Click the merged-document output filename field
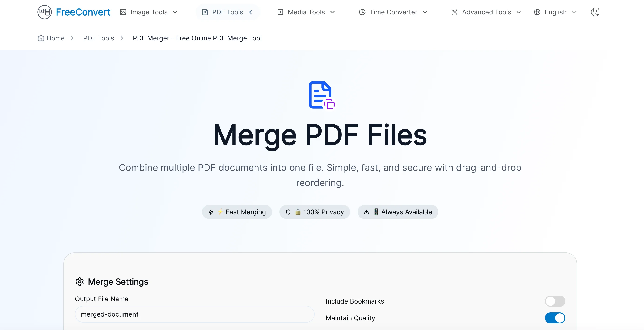 coord(195,314)
